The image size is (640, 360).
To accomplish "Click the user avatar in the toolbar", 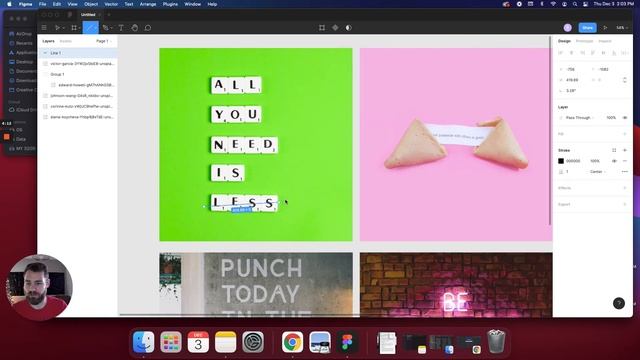I will [x=567, y=28].
